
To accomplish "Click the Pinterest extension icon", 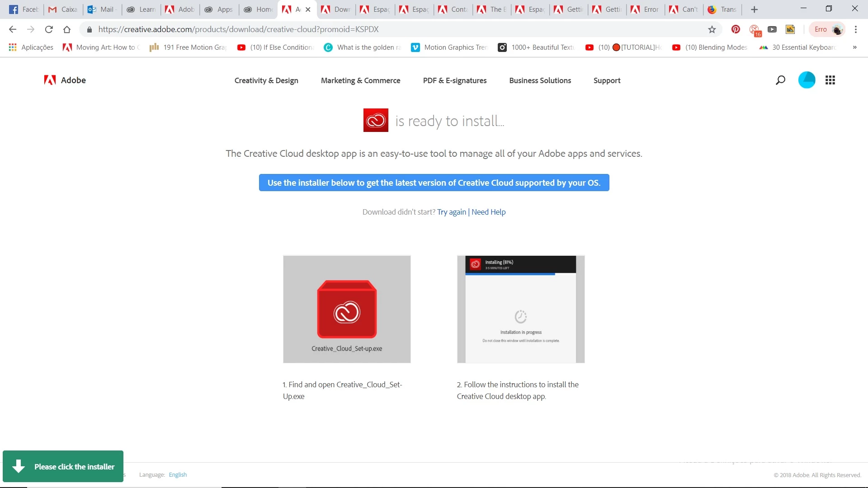I will 736,29.
